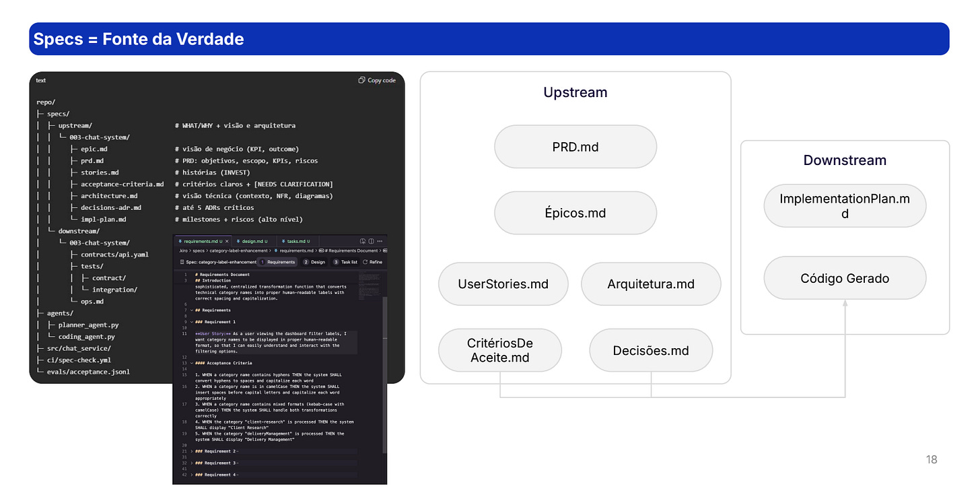
Task: Click architecture.md in the repo tree
Action: coord(109,196)
